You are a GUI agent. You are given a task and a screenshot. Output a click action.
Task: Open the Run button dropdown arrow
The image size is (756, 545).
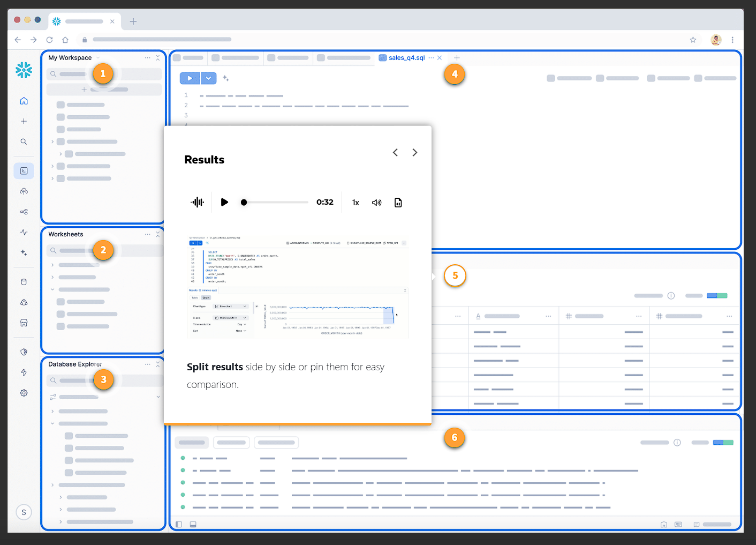pyautogui.click(x=208, y=78)
